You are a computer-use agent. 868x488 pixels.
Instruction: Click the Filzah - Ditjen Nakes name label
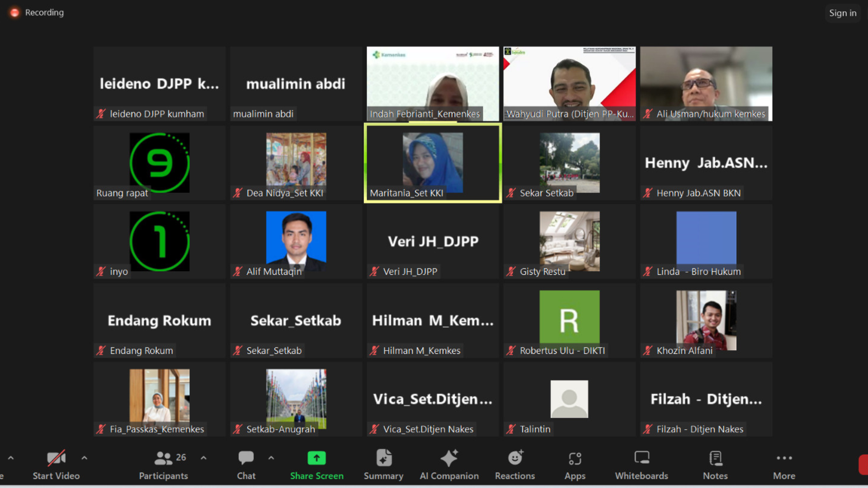(700, 429)
